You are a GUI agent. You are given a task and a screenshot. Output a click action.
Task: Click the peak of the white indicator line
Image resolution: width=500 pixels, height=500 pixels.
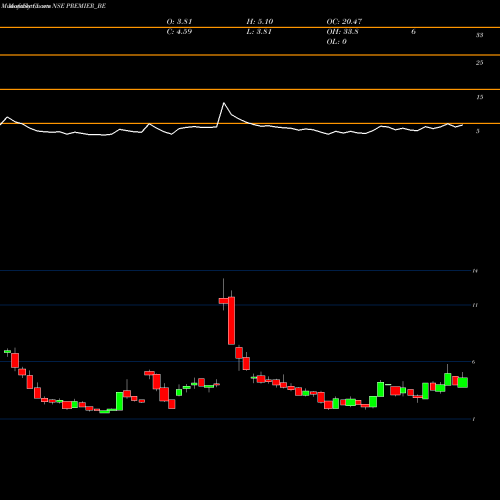tap(224, 103)
